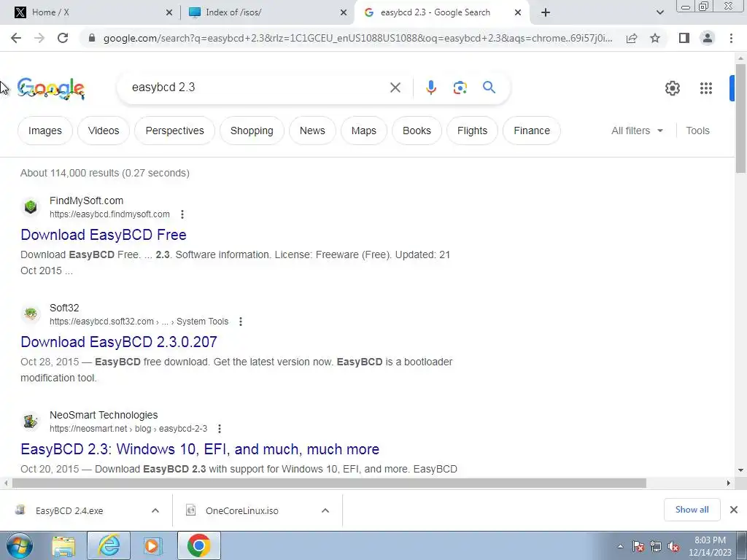747x560 pixels.
Task: Click the muted volume tray icon
Action: [x=673, y=547]
